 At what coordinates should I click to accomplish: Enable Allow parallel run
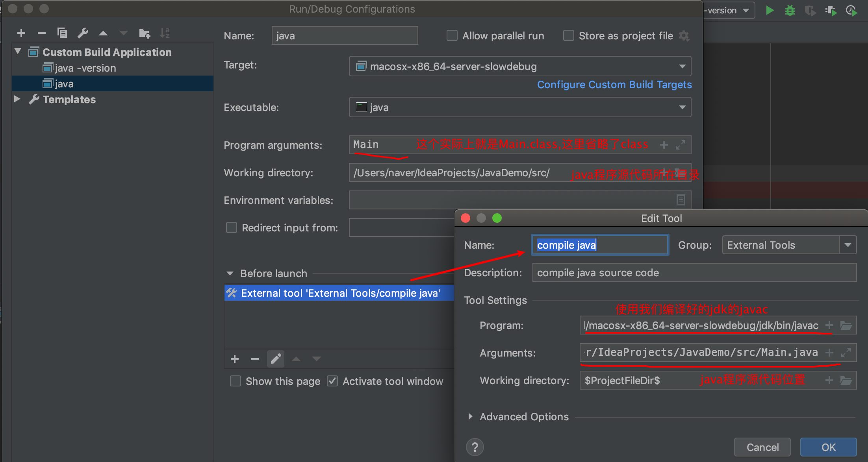[x=451, y=35]
